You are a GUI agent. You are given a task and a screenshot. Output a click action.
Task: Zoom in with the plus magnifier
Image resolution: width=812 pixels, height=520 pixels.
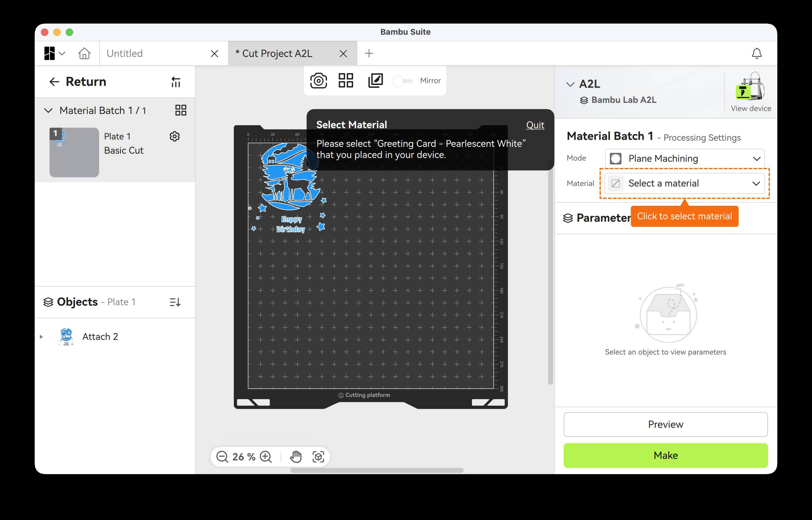266,457
